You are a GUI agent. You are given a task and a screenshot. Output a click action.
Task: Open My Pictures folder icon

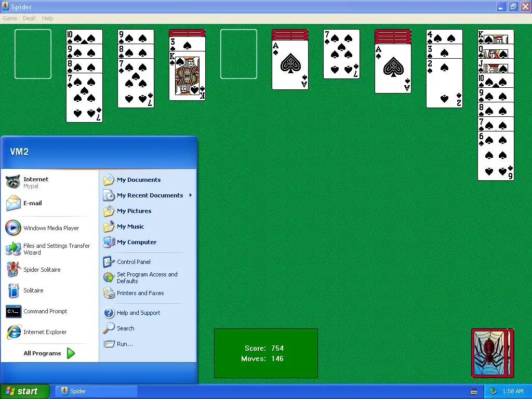click(x=109, y=211)
